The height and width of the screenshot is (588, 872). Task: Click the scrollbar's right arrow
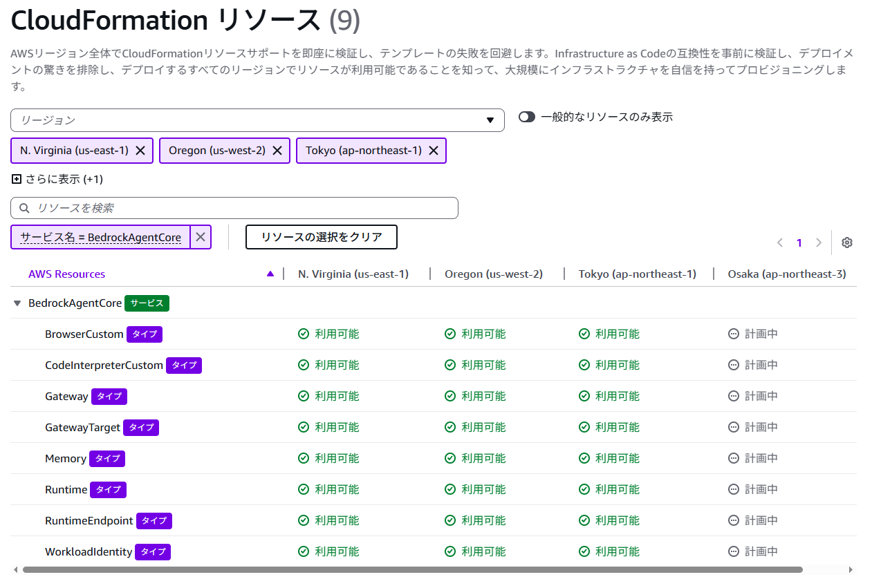coord(851,570)
